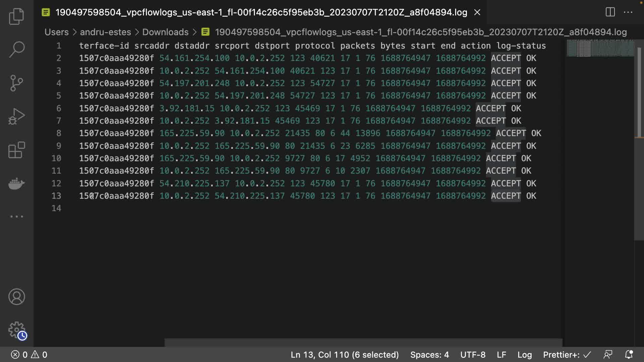The width and height of the screenshot is (644, 362).
Task: Open Manage gear settings icon
Action: pyautogui.click(x=16, y=330)
